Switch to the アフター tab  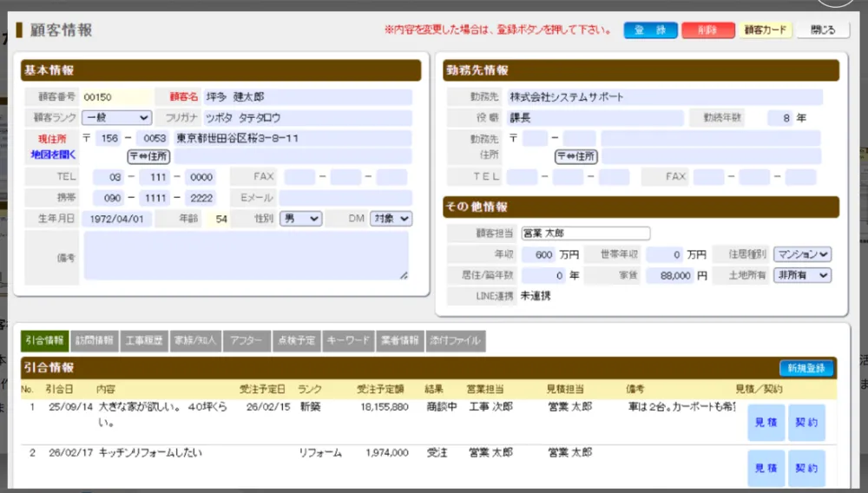pyautogui.click(x=247, y=341)
